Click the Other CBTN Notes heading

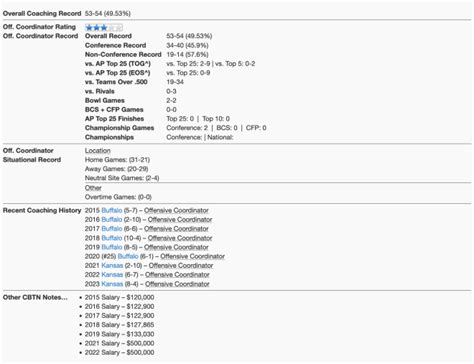pos(35,297)
